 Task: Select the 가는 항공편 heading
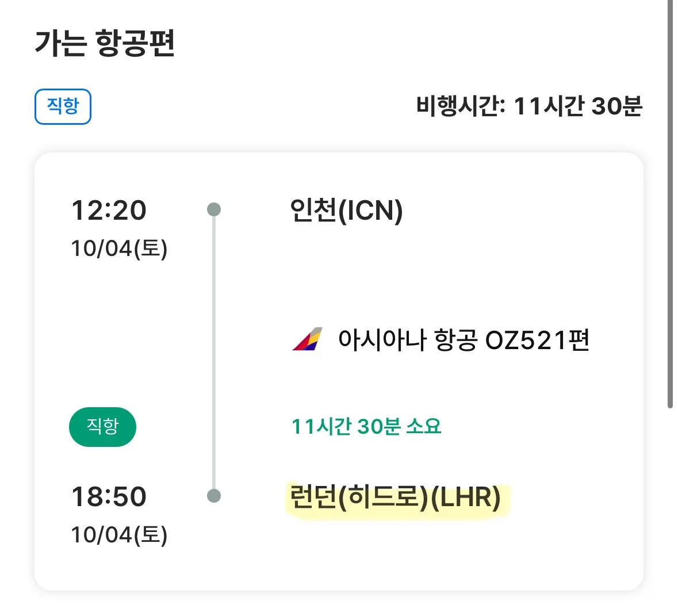(x=105, y=44)
